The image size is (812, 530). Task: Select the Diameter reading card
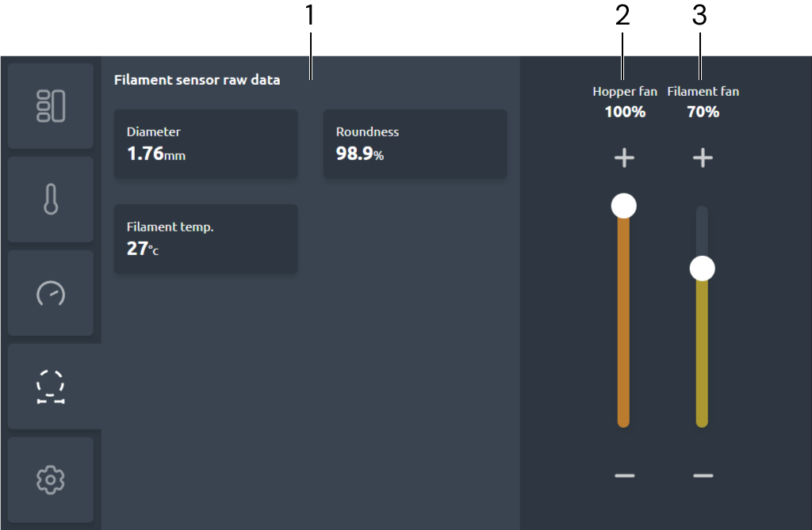206,144
